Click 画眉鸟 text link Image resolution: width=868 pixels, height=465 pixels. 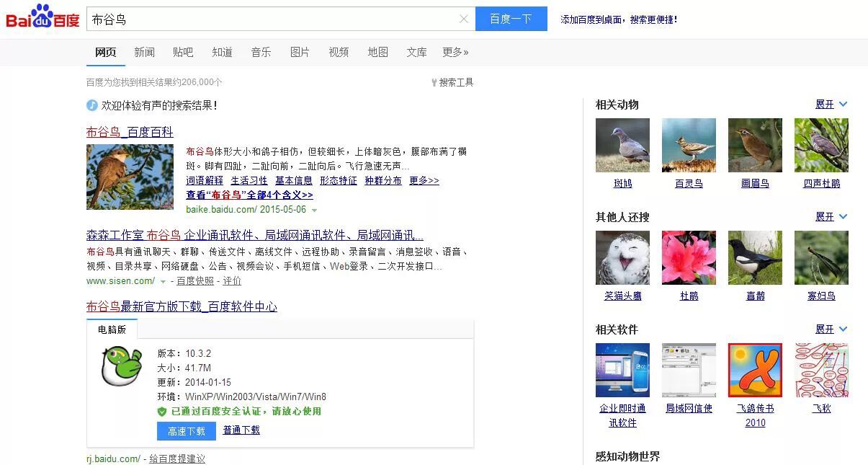point(755,184)
